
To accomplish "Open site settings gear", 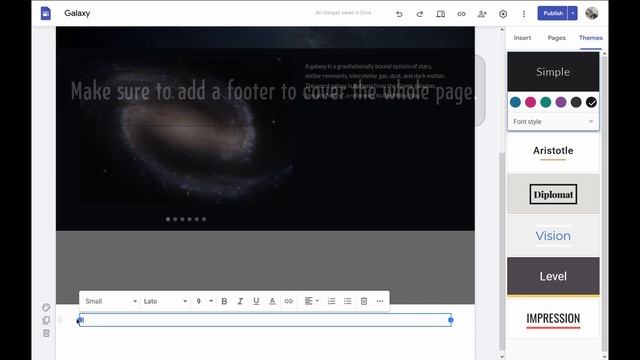I will [503, 14].
